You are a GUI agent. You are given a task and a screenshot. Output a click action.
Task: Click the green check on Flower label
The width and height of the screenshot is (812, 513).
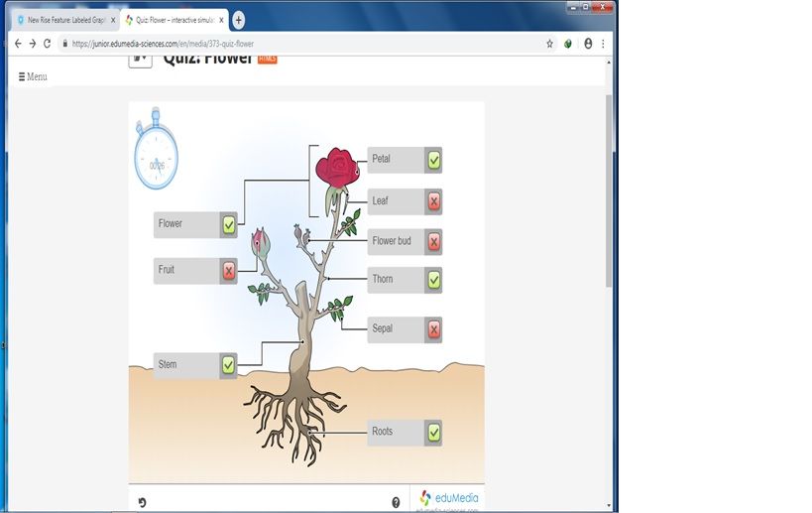point(228,225)
